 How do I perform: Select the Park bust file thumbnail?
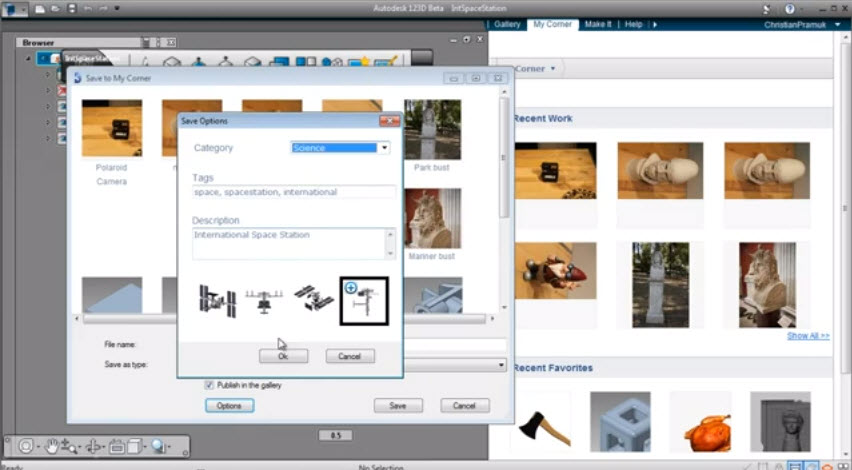tap(433, 130)
